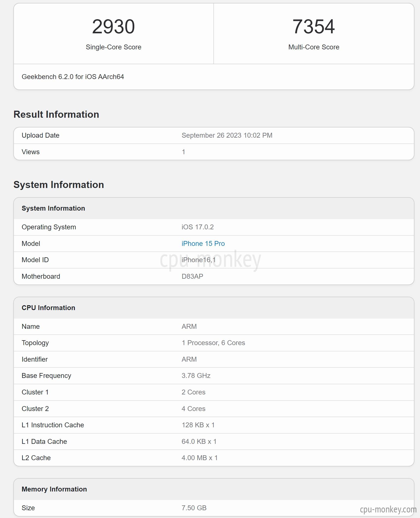
Task: Click the 7354 multi-core score
Action: [314, 27]
